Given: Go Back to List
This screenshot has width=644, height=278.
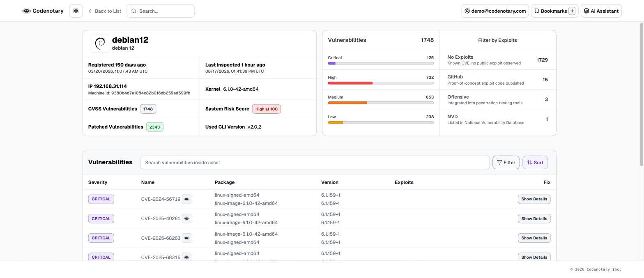Looking at the screenshot, I should point(105,11).
